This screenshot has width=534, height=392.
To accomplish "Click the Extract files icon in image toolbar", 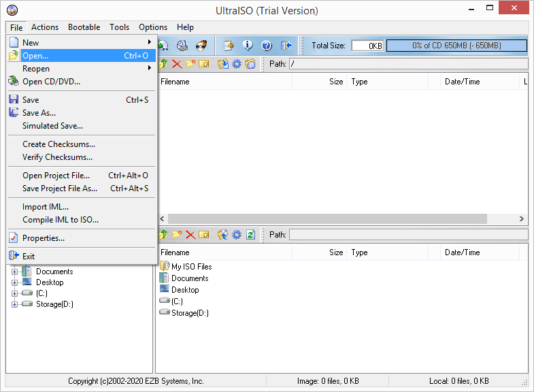I will (x=223, y=64).
